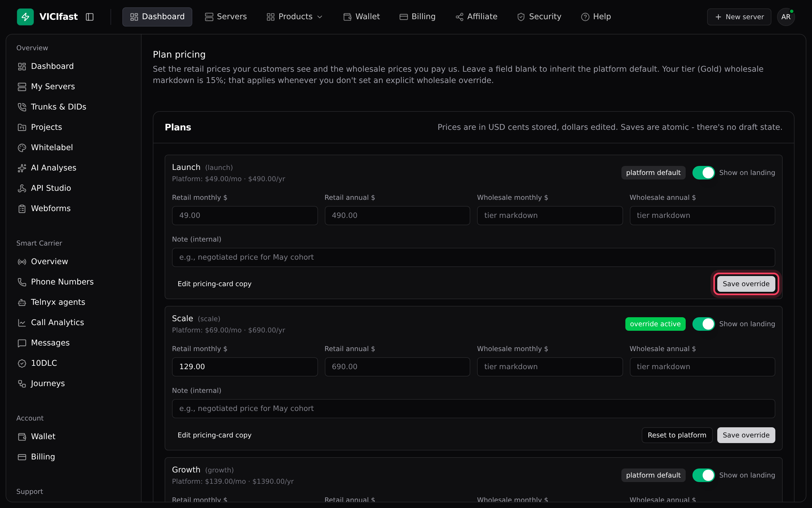Save override for the Launch plan

(746, 284)
